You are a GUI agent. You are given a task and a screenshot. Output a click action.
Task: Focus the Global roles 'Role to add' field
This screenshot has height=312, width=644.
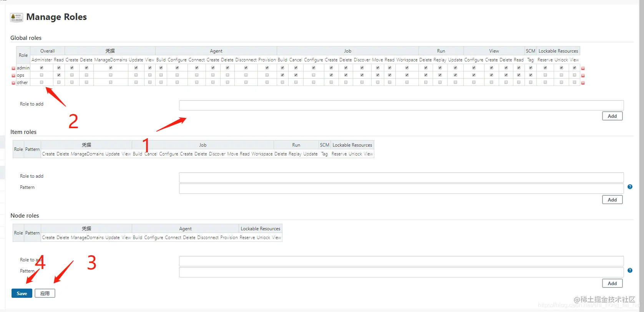pyautogui.click(x=401, y=106)
